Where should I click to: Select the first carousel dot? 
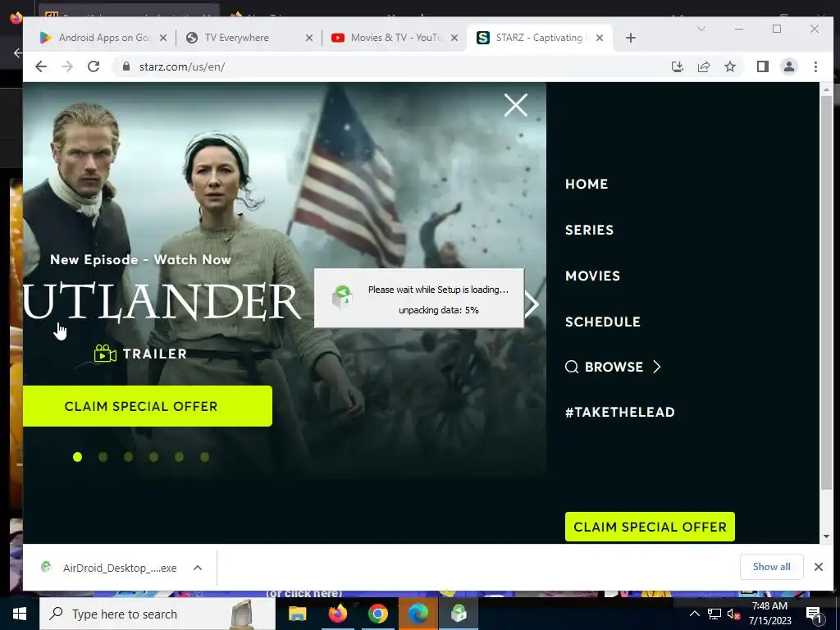coord(78,456)
